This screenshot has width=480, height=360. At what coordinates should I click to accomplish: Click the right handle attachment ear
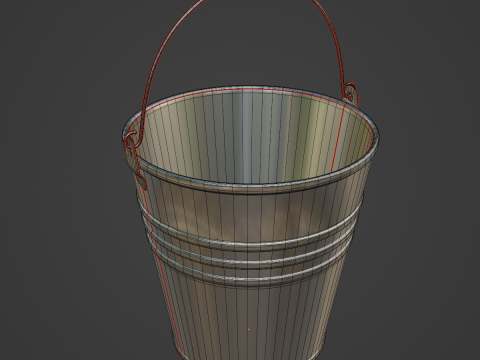click(x=351, y=94)
